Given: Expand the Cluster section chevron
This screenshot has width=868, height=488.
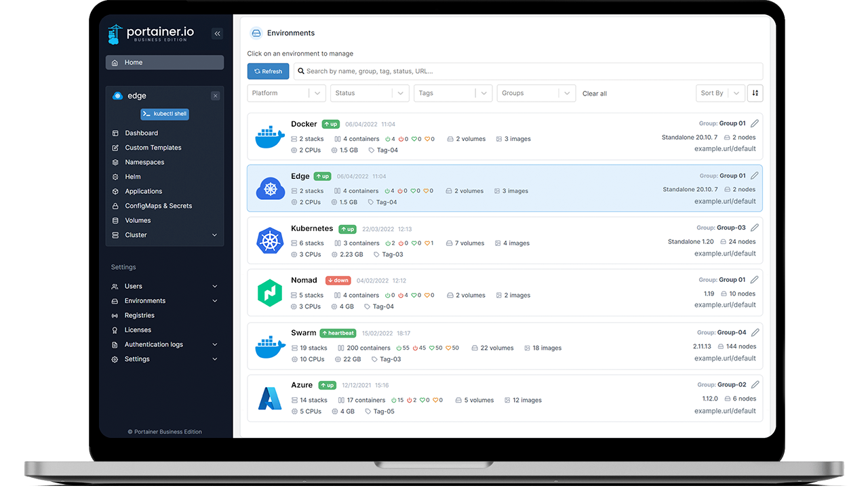Looking at the screenshot, I should [x=216, y=235].
